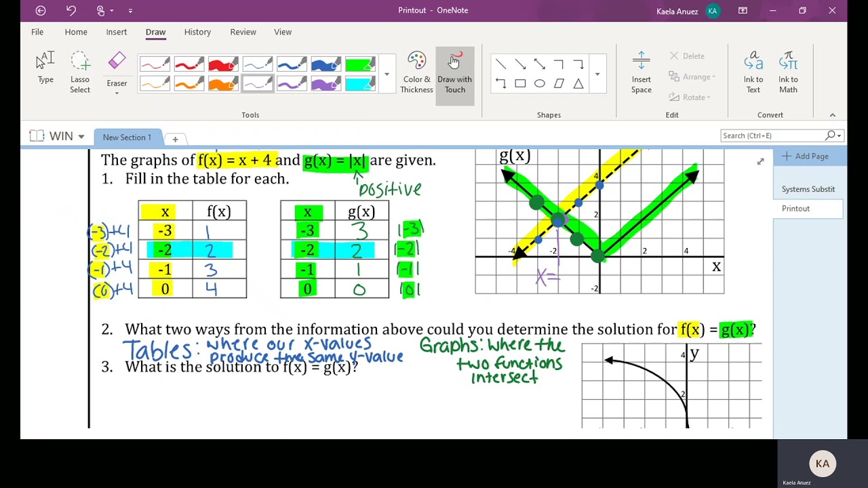
Task: Select the thin orange pen
Action: (x=155, y=83)
